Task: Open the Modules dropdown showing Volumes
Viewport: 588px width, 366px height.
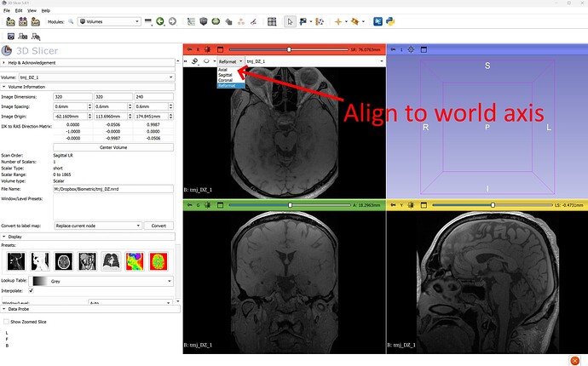Action: point(109,21)
